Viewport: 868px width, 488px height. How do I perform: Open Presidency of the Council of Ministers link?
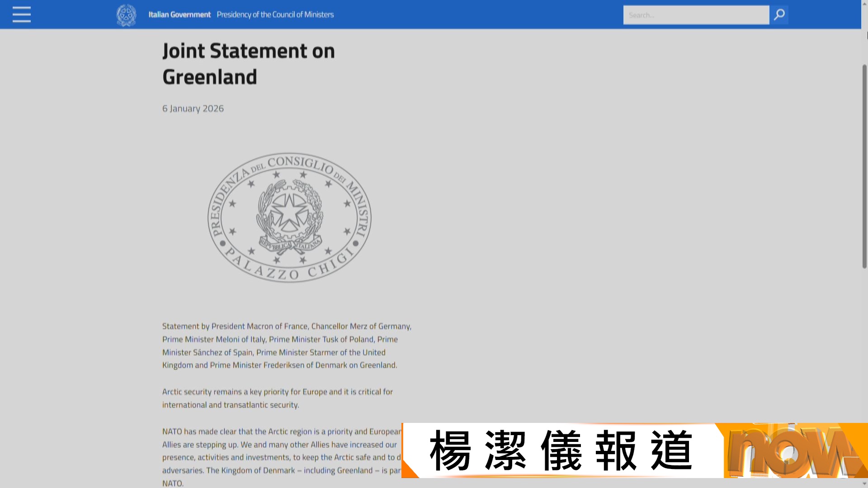click(275, 14)
